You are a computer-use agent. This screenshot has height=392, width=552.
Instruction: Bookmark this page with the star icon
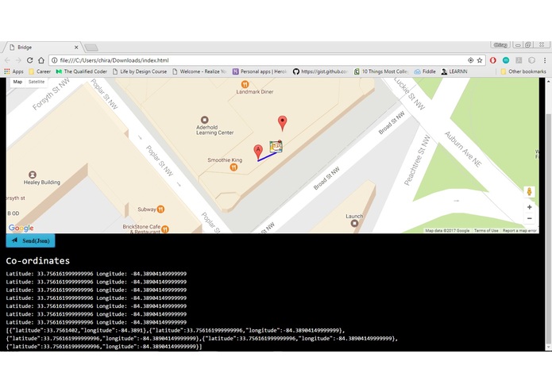coord(480,60)
